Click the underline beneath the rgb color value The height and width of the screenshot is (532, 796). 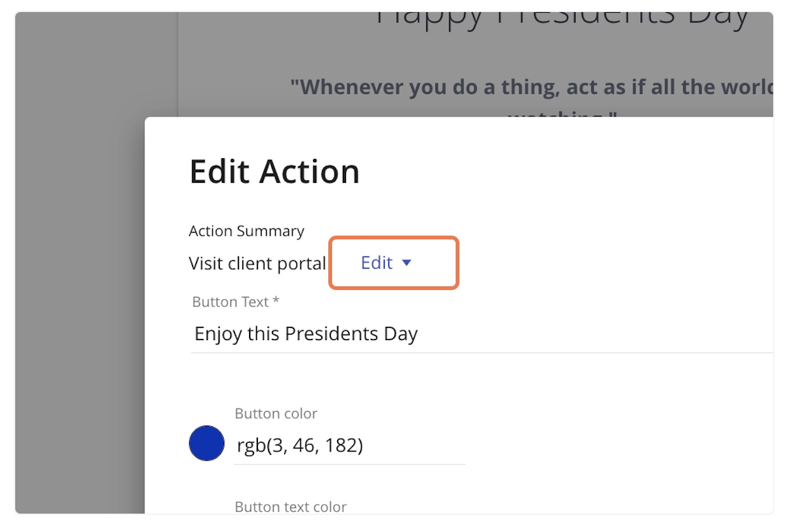tap(349, 464)
